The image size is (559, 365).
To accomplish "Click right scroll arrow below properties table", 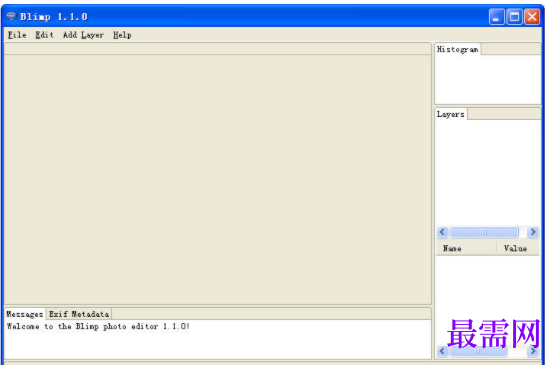I will pyautogui.click(x=533, y=351).
